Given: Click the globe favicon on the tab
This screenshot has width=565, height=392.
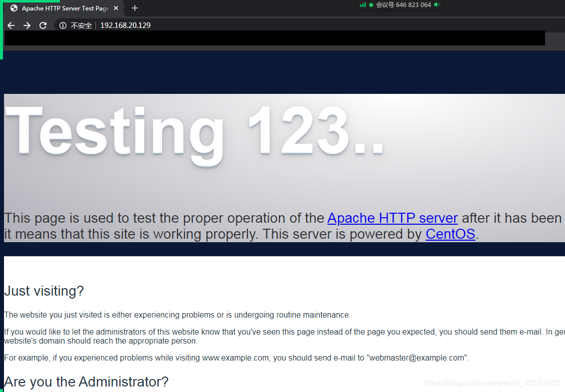Looking at the screenshot, I should 14,8.
